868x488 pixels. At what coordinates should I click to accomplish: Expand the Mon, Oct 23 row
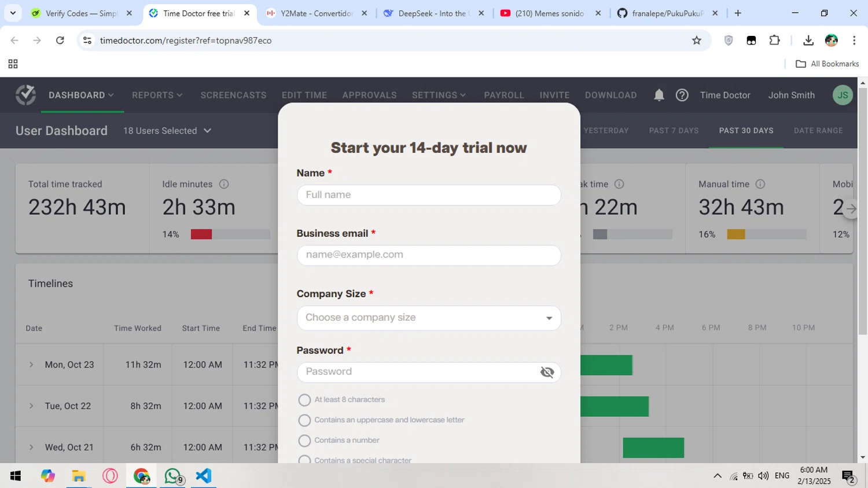[31, 365]
